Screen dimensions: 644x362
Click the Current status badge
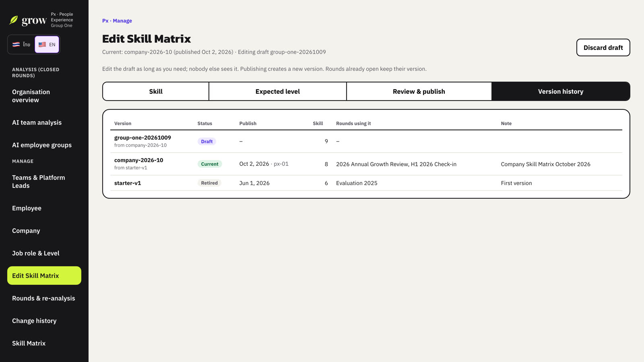[210, 164]
